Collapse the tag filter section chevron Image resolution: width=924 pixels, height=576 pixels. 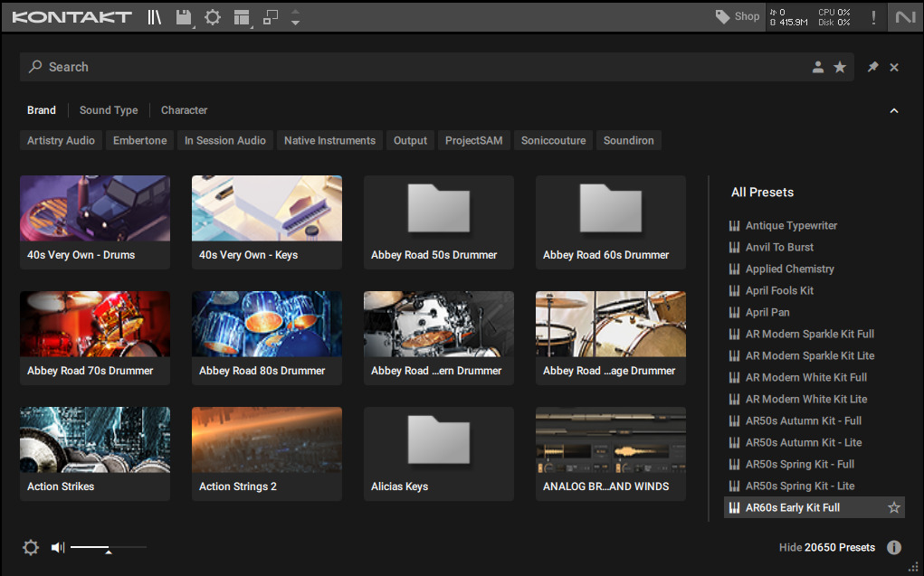click(894, 110)
